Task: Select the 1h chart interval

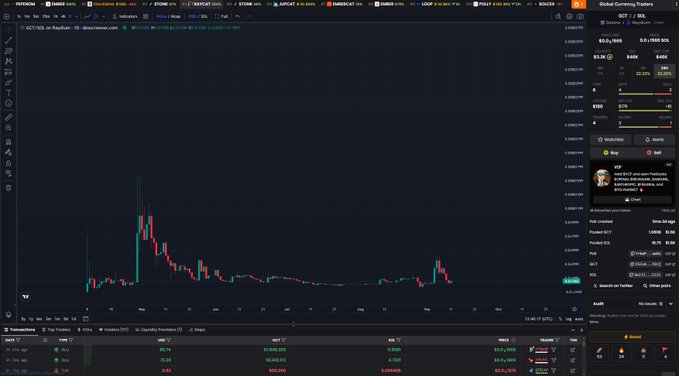Action: [55, 16]
